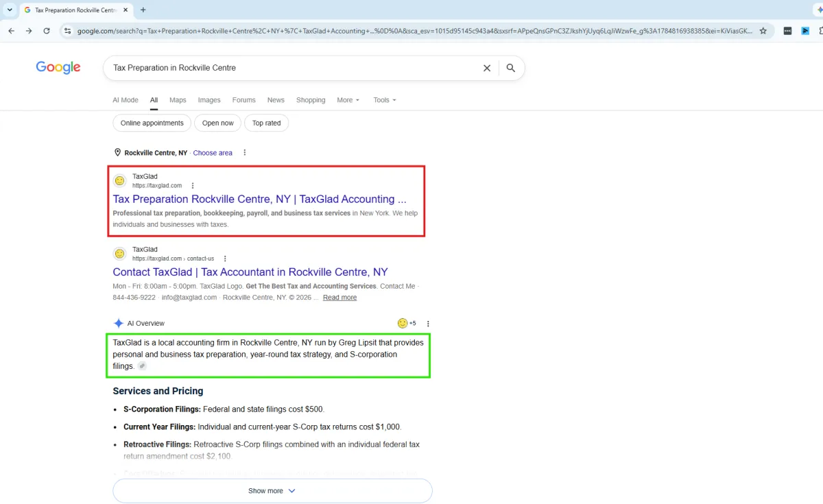Click the browser back arrow
Screen dimensions: 823x504
[12, 31]
